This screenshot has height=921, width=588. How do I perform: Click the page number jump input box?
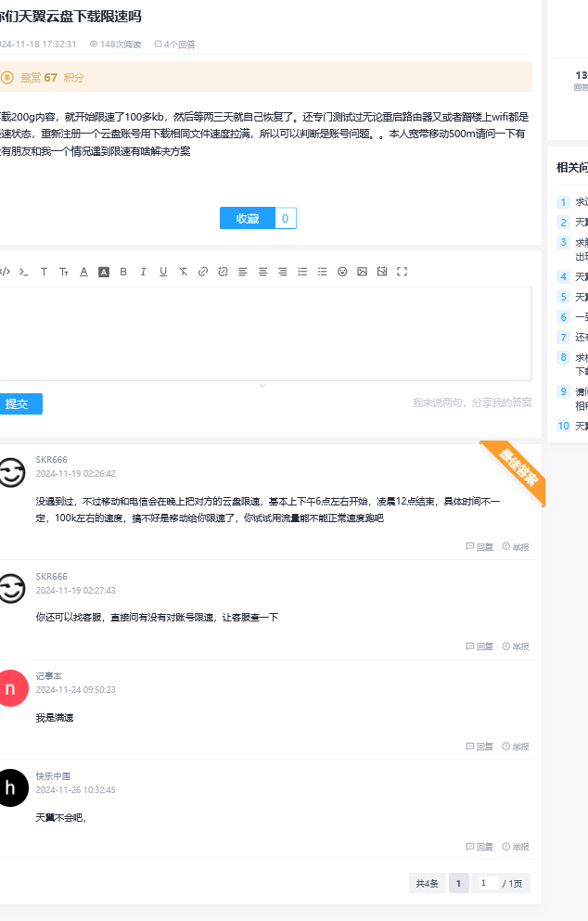click(486, 884)
